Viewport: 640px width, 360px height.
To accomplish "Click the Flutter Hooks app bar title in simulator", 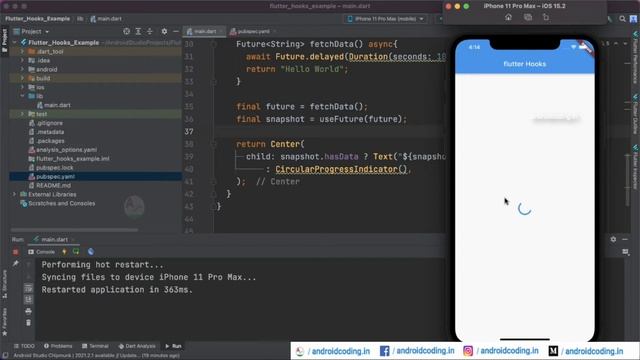I will click(524, 64).
